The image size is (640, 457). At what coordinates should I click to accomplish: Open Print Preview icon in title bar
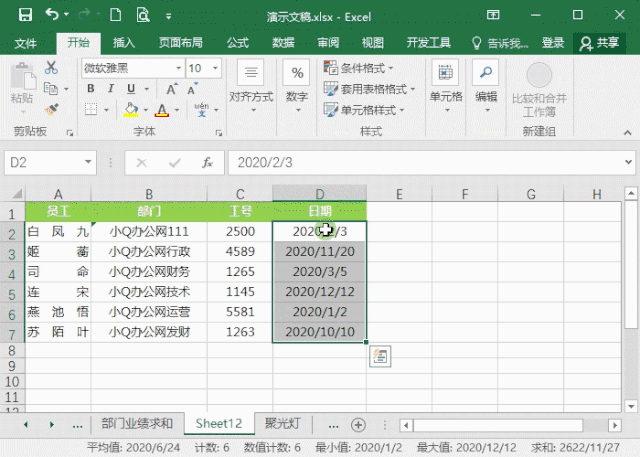143,15
